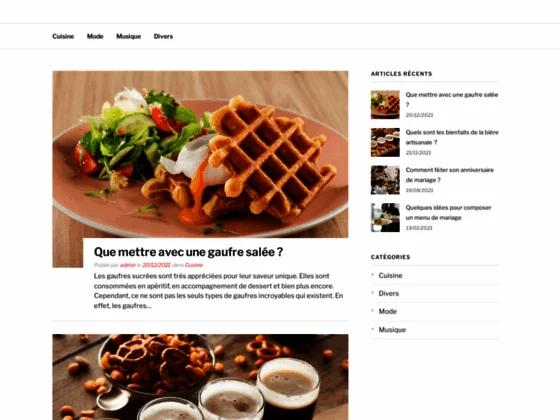Open the beer and pretzels post image
This screenshot has width=560, height=420.
pyautogui.click(x=200, y=377)
